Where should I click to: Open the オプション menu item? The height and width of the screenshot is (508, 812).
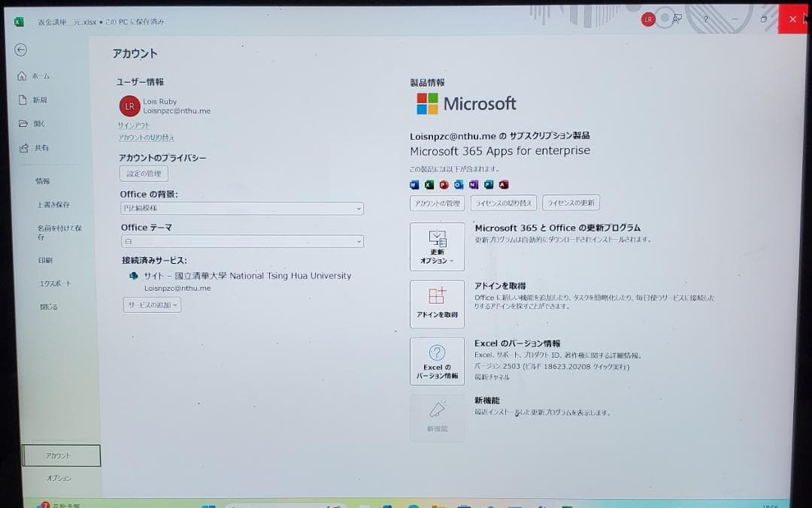60,478
